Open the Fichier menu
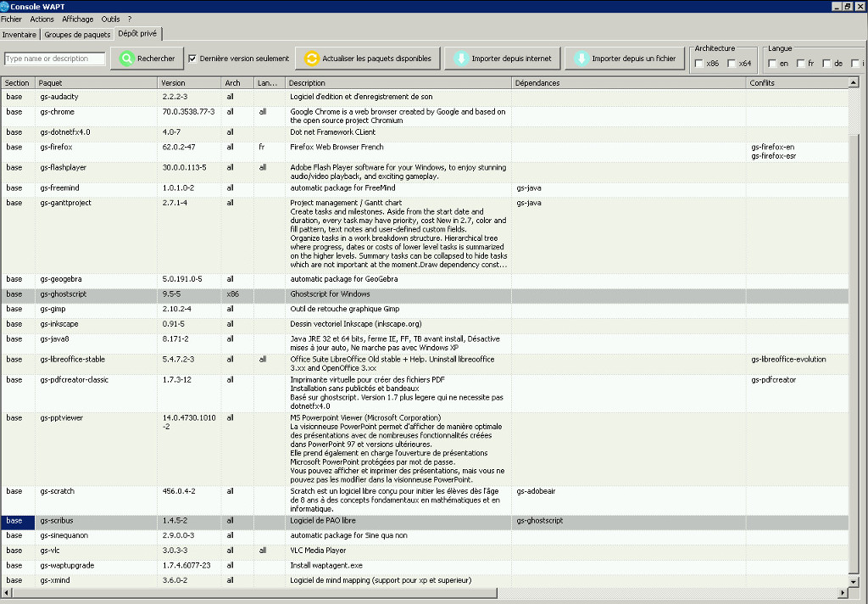The height and width of the screenshot is (604, 868). pyautogui.click(x=11, y=20)
